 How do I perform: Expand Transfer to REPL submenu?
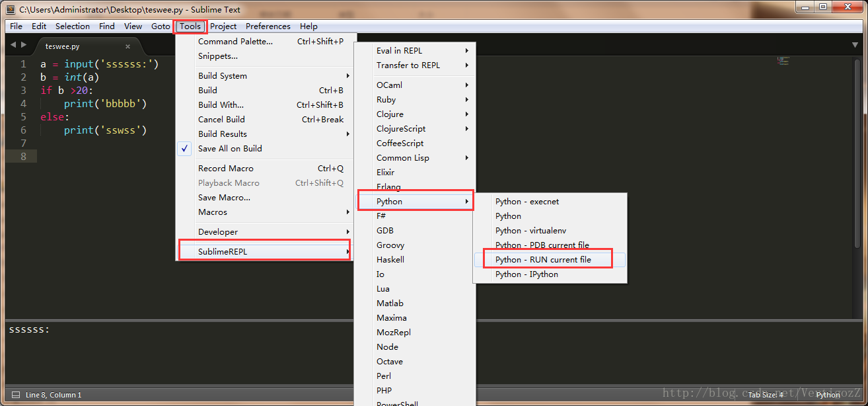[416, 65]
